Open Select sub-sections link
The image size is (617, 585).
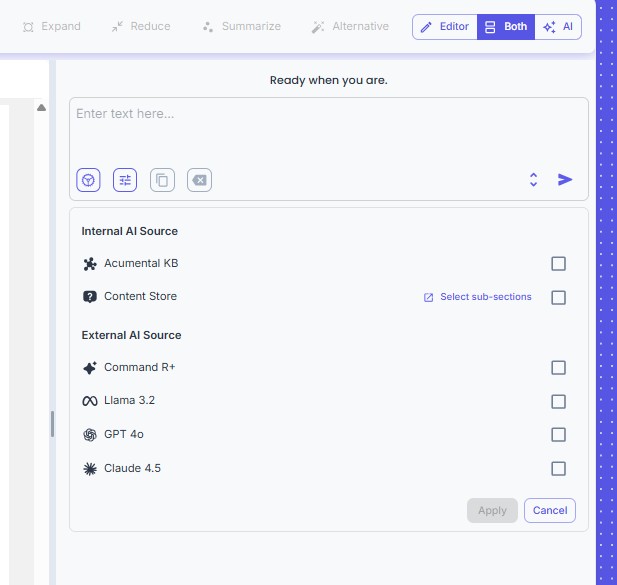pos(486,297)
